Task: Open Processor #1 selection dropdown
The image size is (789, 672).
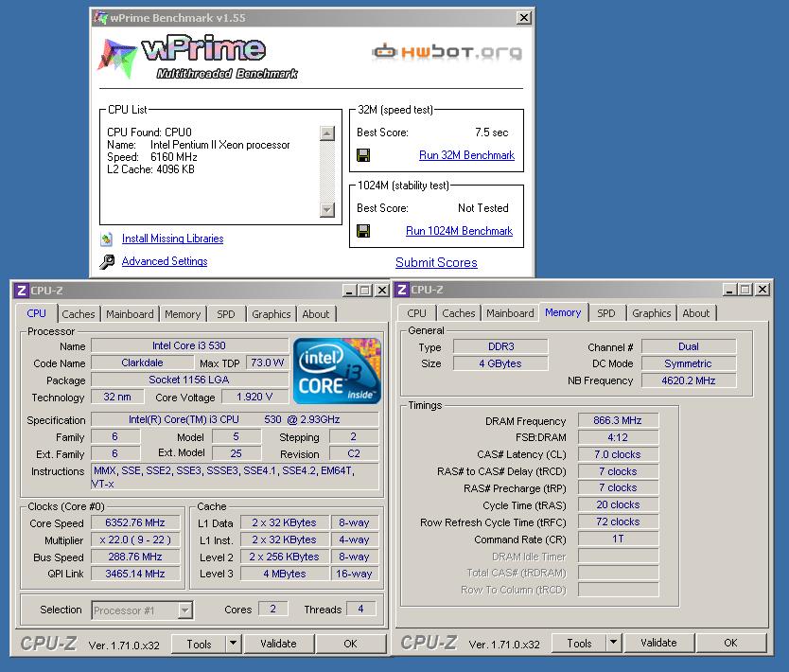Action: pos(184,610)
